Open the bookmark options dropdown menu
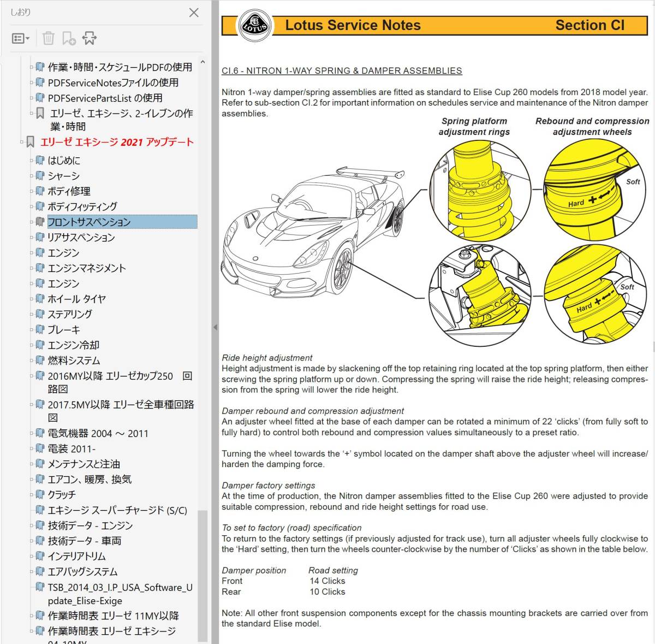Viewport: 655px width, 644px height. point(21,38)
